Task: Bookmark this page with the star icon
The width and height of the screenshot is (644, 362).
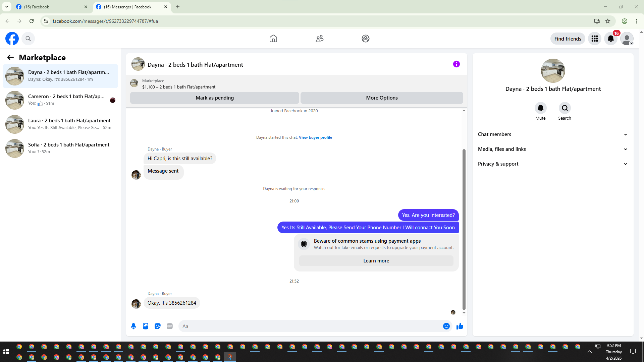Action: point(608,21)
